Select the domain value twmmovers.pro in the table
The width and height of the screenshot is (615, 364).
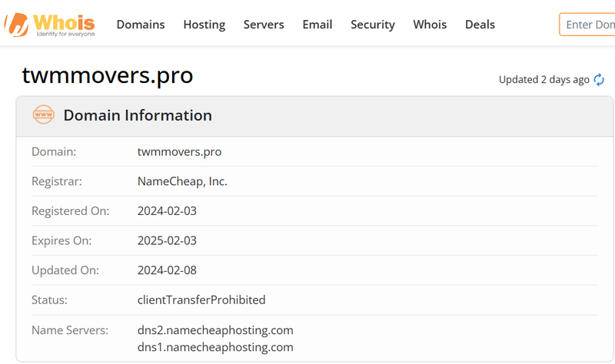click(179, 151)
